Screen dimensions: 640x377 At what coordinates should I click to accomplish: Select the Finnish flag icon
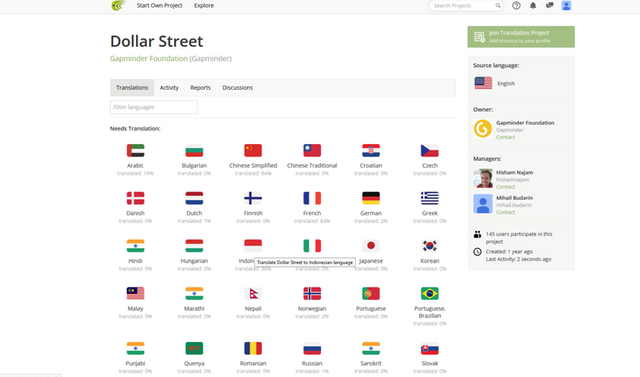pos(253,198)
